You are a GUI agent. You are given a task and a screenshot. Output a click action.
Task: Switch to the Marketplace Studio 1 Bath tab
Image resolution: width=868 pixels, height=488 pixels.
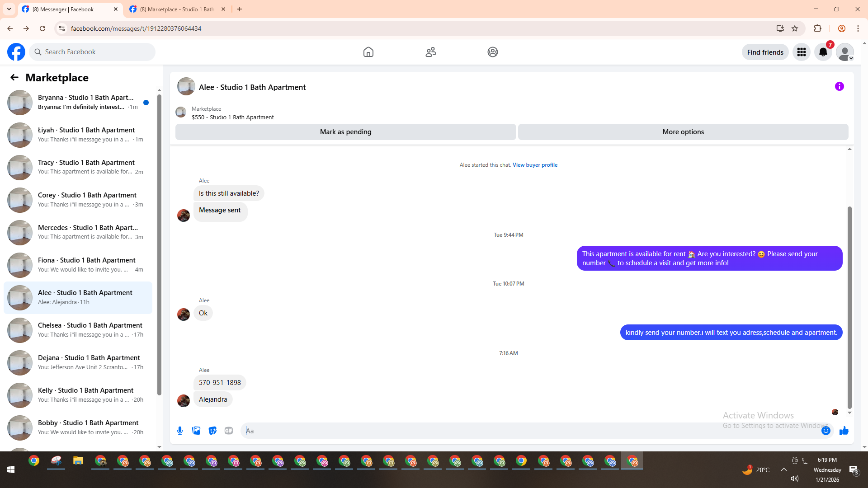pos(177,9)
